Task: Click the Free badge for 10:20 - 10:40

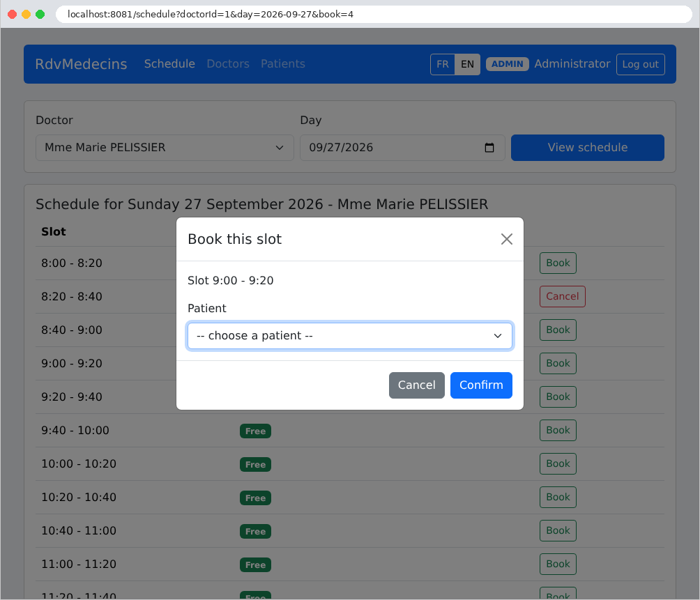Action: tap(255, 498)
